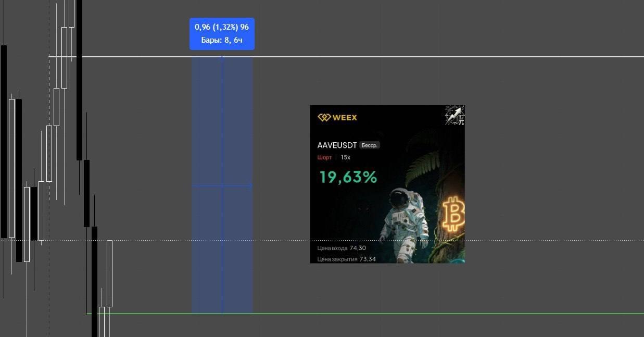Click the Цена входа 74,30 entry
Image resolution: width=644 pixels, height=337 pixels.
point(342,248)
